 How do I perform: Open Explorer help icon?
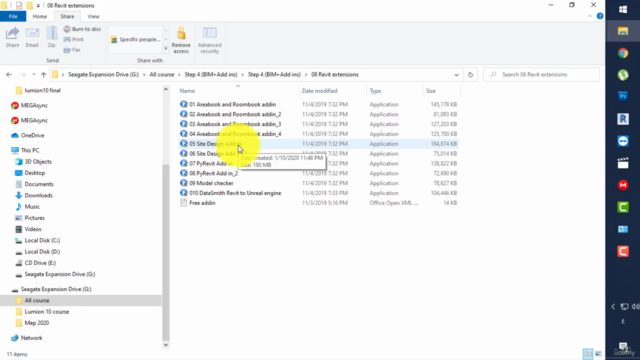[600, 16]
